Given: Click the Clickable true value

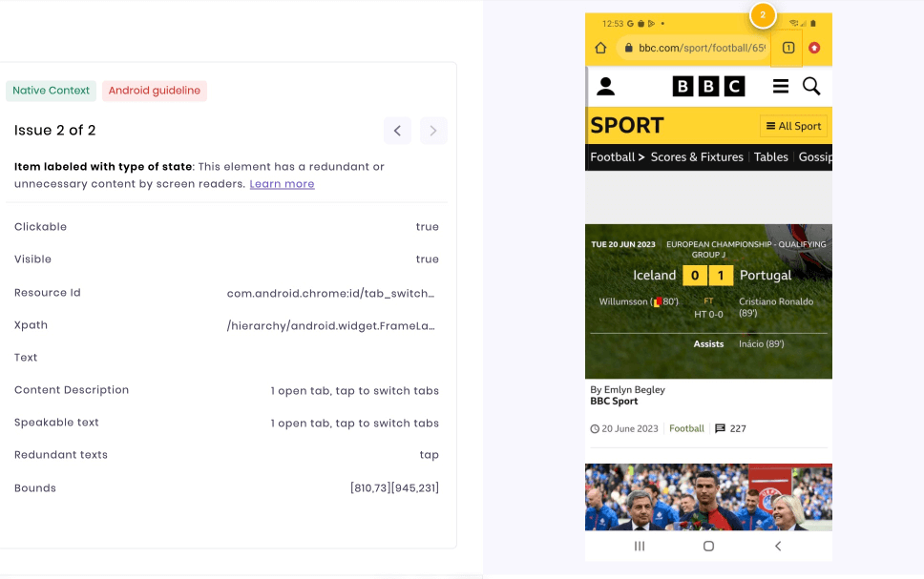Looking at the screenshot, I should (x=428, y=227).
